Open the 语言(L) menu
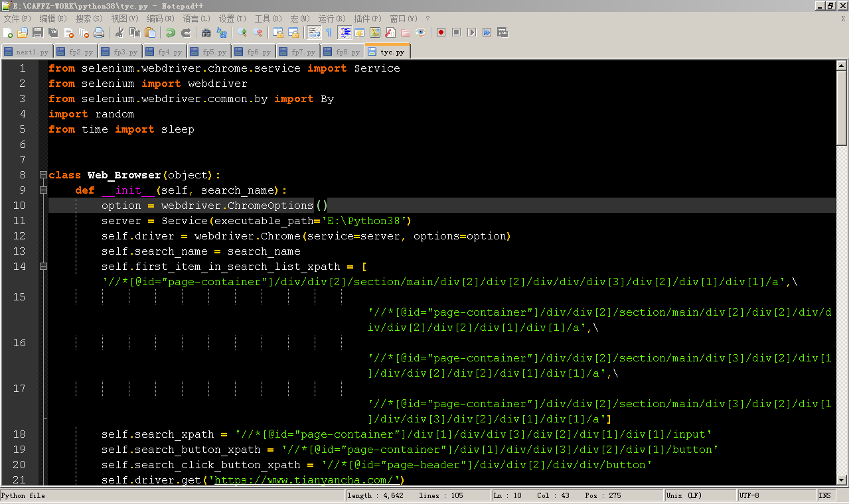This screenshot has height=504, width=849. (196, 19)
